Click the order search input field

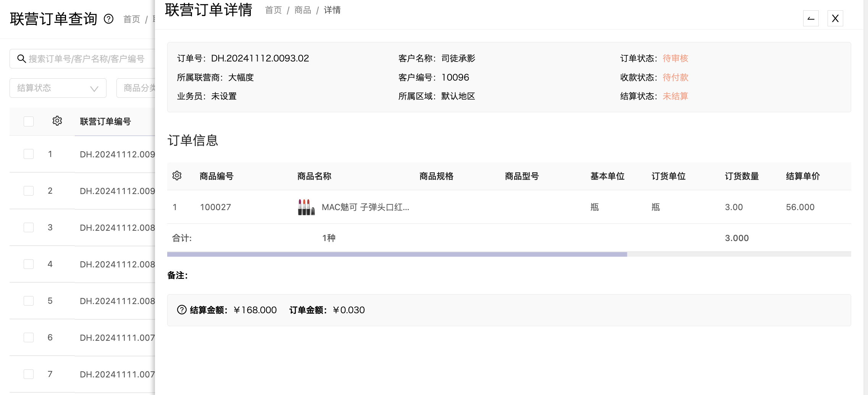(x=82, y=59)
